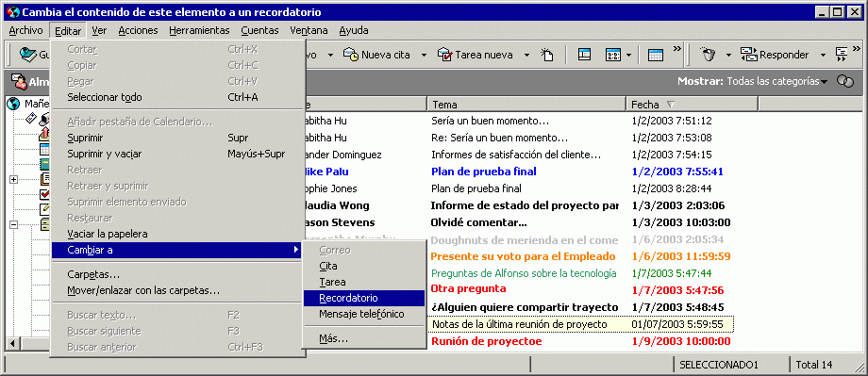Click the Tarea nueva checkmark icon
Image resolution: width=868 pixels, height=376 pixels.
444,55
